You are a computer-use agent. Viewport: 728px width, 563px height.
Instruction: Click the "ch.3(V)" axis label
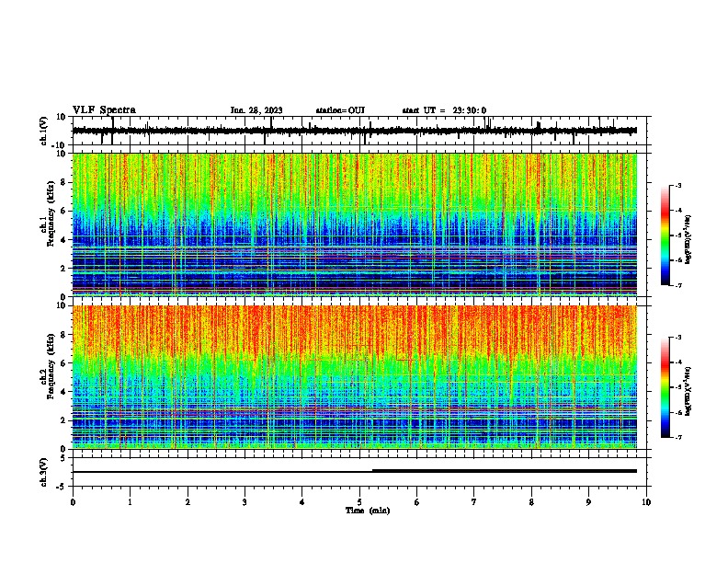coord(43,472)
